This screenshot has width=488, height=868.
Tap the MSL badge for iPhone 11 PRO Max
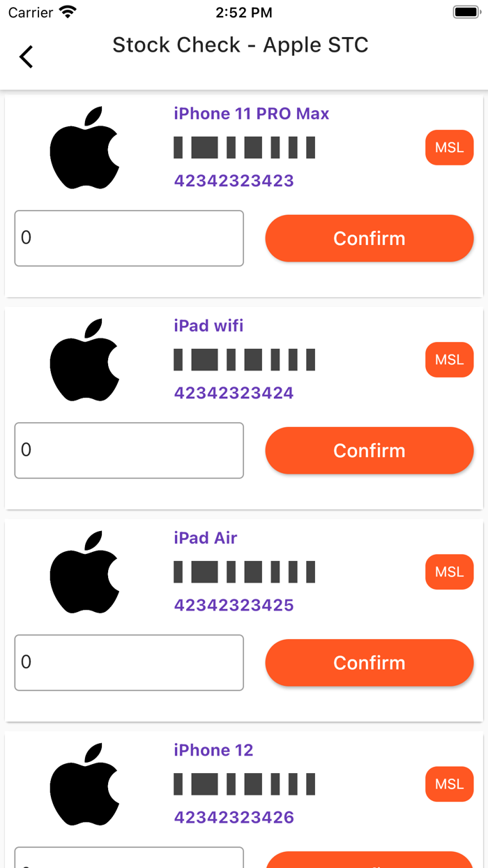[x=449, y=147]
